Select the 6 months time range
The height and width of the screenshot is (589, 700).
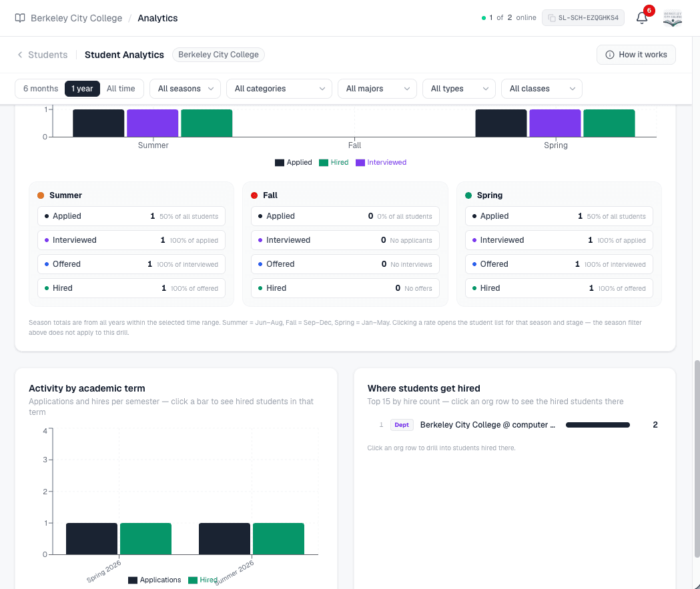click(41, 88)
